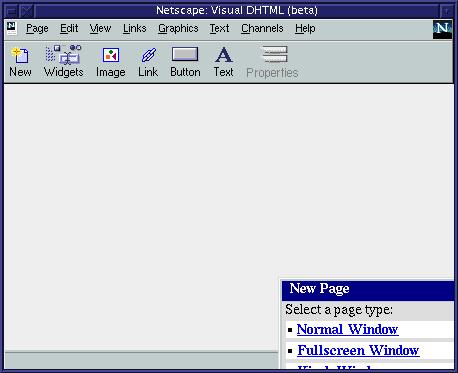Screen dimensions: 458x373
Task: Open the Text menu in menu bar
Action: pos(219,28)
